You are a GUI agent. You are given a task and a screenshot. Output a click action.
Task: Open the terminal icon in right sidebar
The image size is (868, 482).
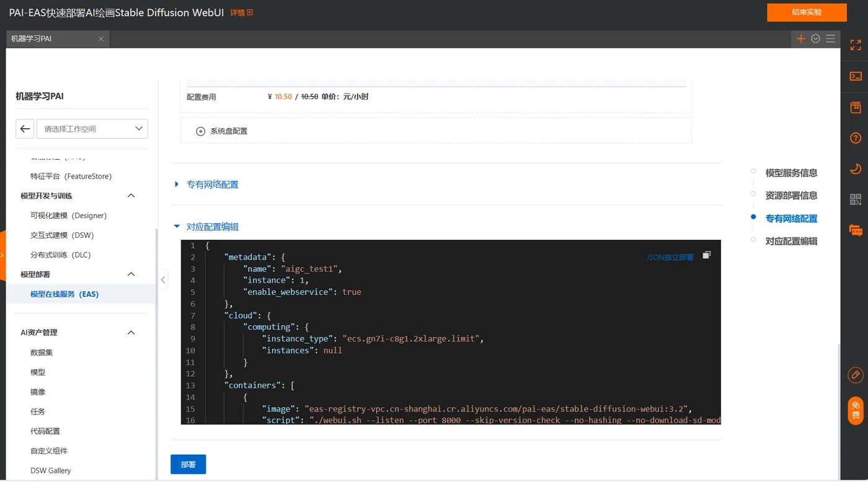click(x=856, y=76)
